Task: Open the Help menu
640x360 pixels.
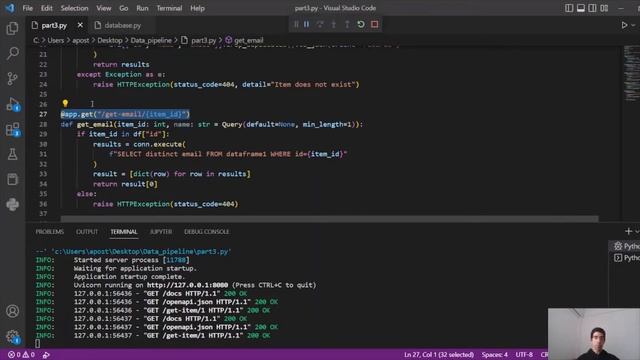Action: pos(198,8)
